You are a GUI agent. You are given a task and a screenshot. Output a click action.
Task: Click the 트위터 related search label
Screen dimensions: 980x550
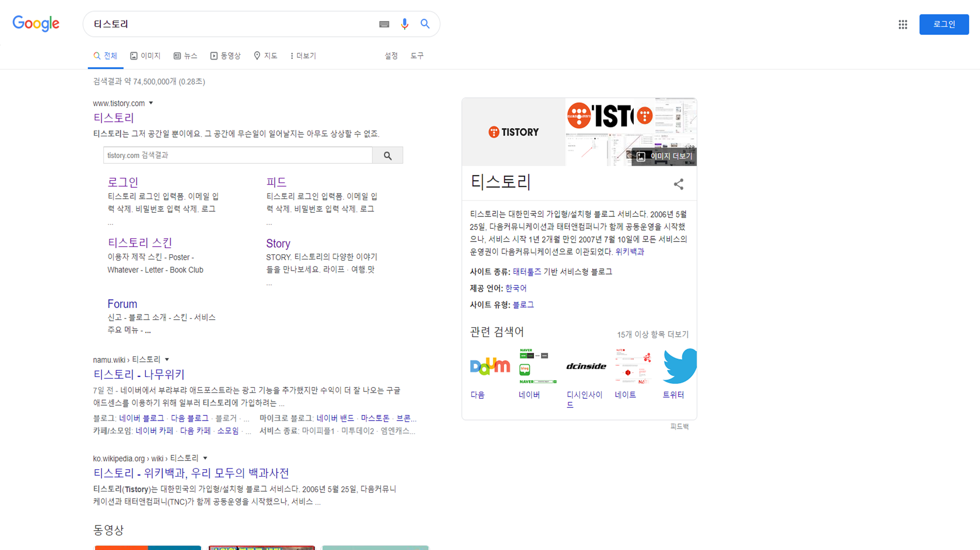tap(673, 395)
